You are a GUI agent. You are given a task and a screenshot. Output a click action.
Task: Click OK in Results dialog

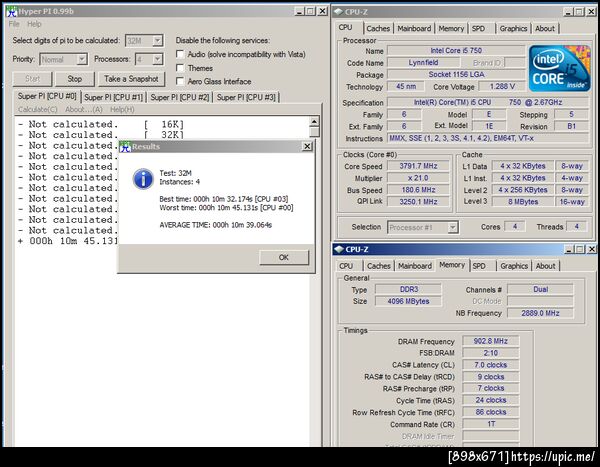[284, 258]
